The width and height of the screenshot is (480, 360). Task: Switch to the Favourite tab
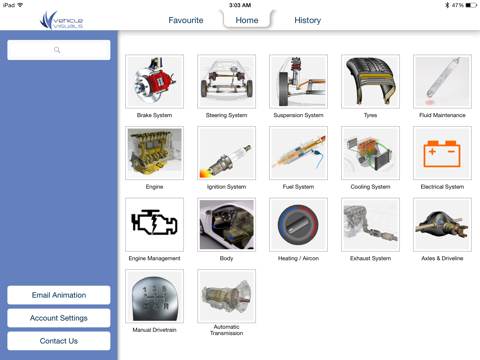pyautogui.click(x=186, y=20)
